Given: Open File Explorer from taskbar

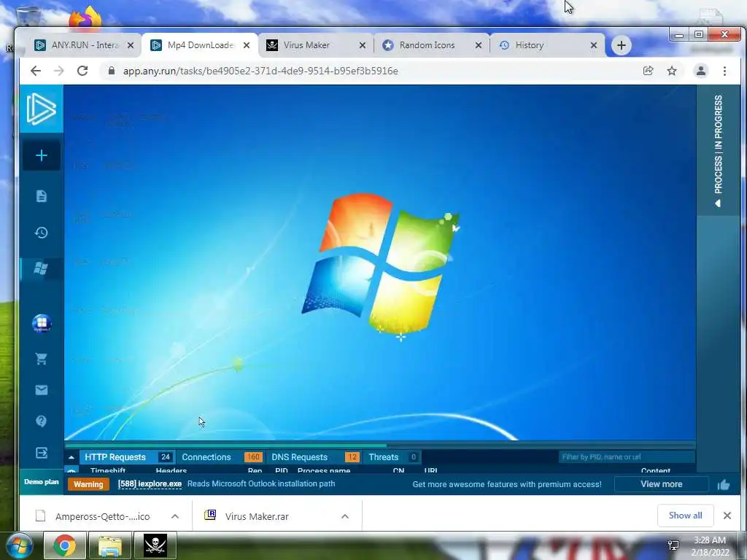Looking at the screenshot, I should 110,545.
